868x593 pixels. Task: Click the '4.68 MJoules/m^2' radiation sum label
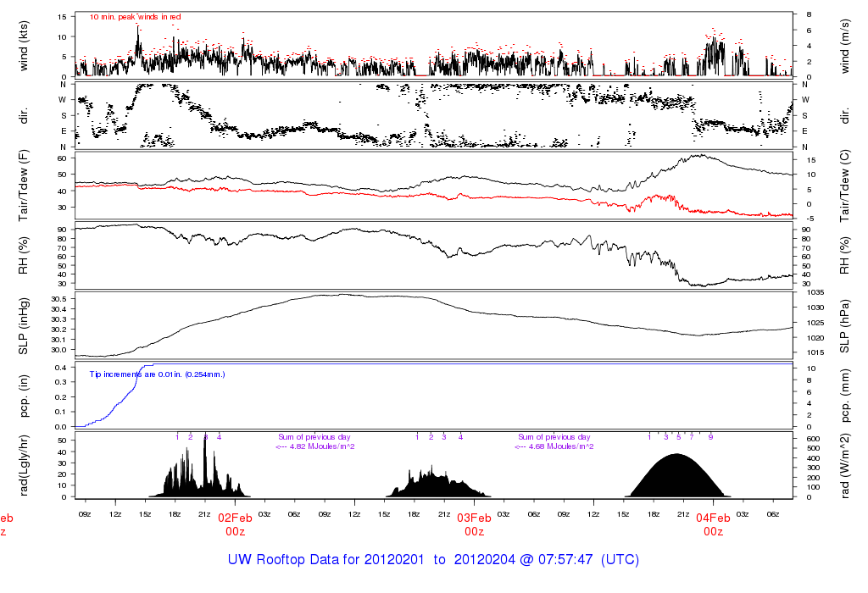pyautogui.click(x=561, y=446)
